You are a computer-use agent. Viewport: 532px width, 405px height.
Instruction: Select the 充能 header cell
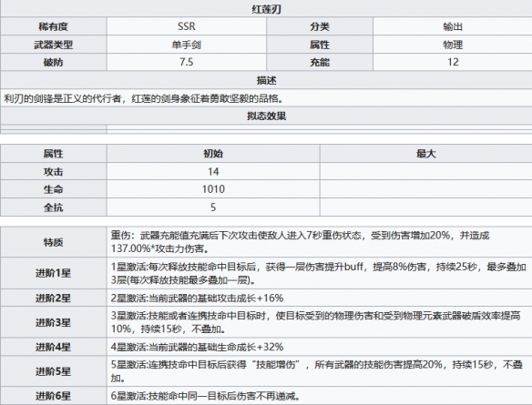320,62
